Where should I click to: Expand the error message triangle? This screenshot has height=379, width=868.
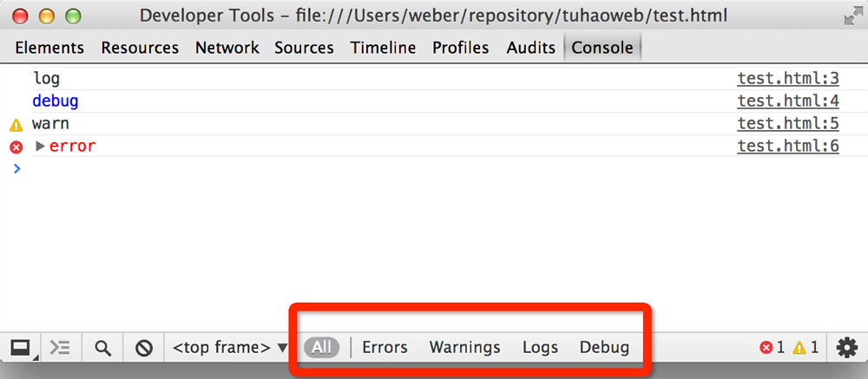tap(40, 147)
